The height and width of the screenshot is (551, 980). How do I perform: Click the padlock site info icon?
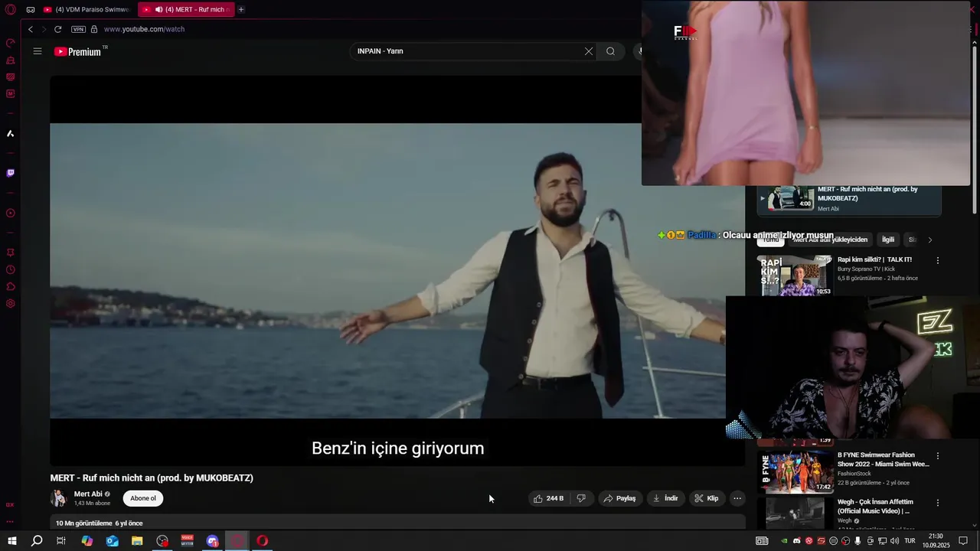click(94, 29)
